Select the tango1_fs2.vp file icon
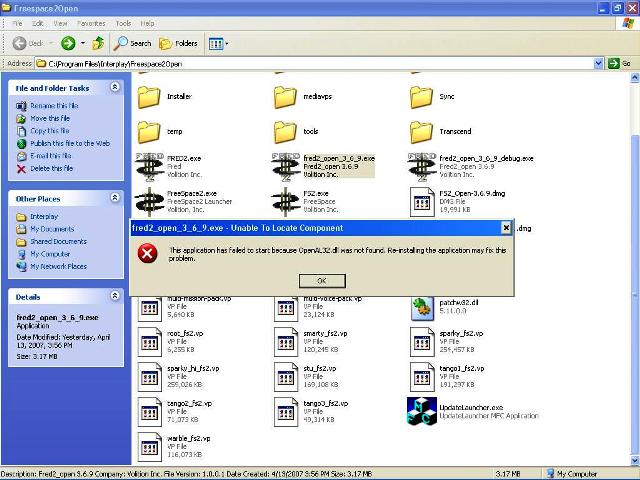The height and width of the screenshot is (480, 640). [422, 377]
